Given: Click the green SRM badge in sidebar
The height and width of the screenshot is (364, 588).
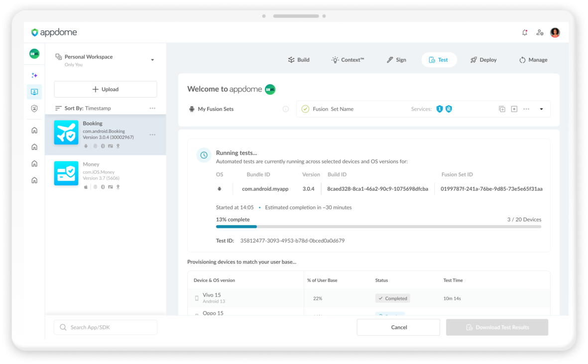Looking at the screenshot, I should pyautogui.click(x=34, y=54).
